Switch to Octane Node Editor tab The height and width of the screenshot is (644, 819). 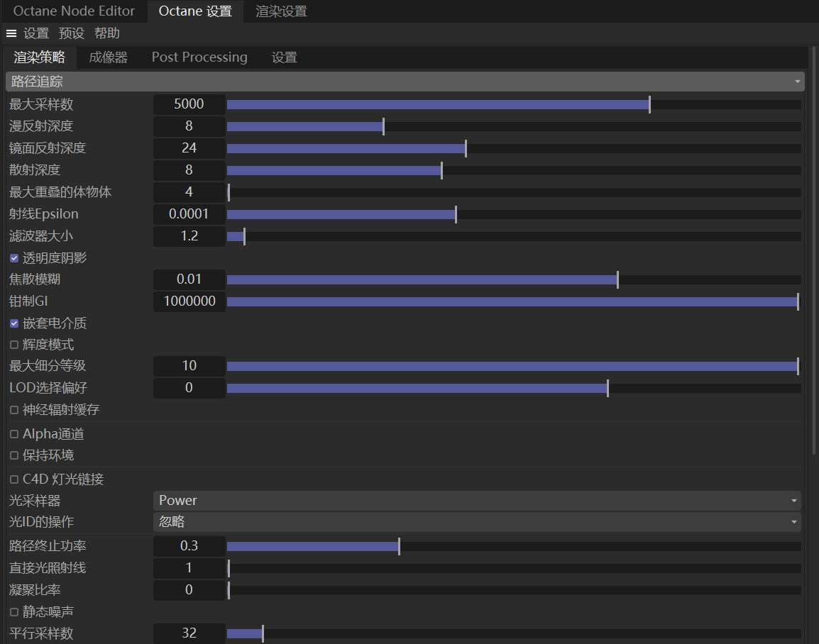[x=74, y=11]
